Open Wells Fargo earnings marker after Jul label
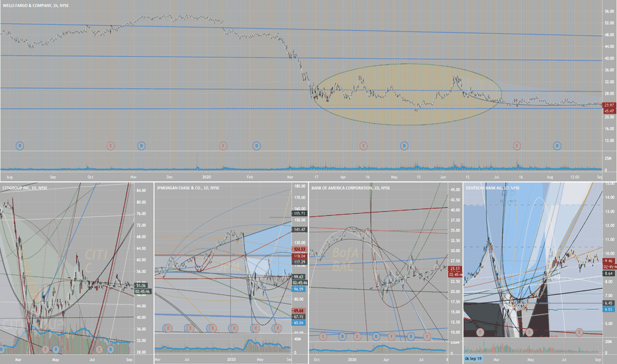 click(x=516, y=146)
